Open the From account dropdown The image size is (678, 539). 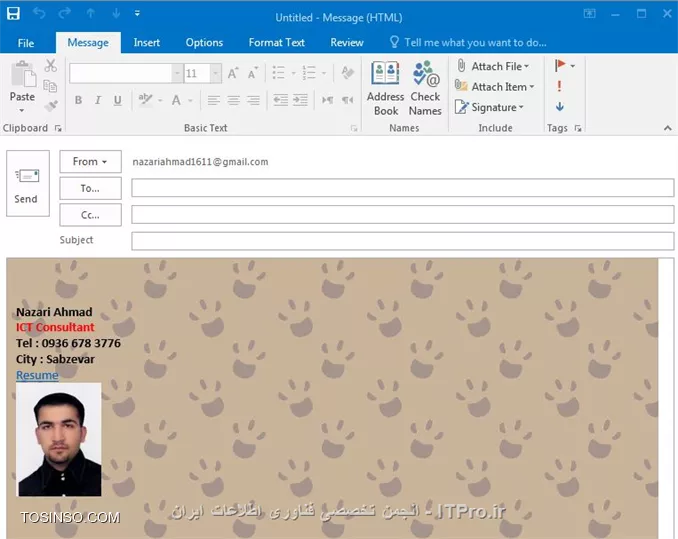(x=90, y=162)
